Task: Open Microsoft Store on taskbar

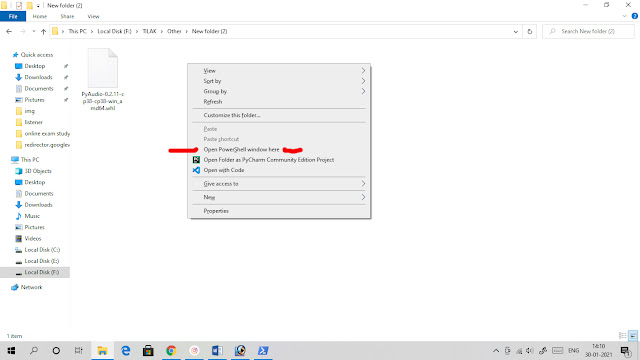Action: [x=148, y=351]
